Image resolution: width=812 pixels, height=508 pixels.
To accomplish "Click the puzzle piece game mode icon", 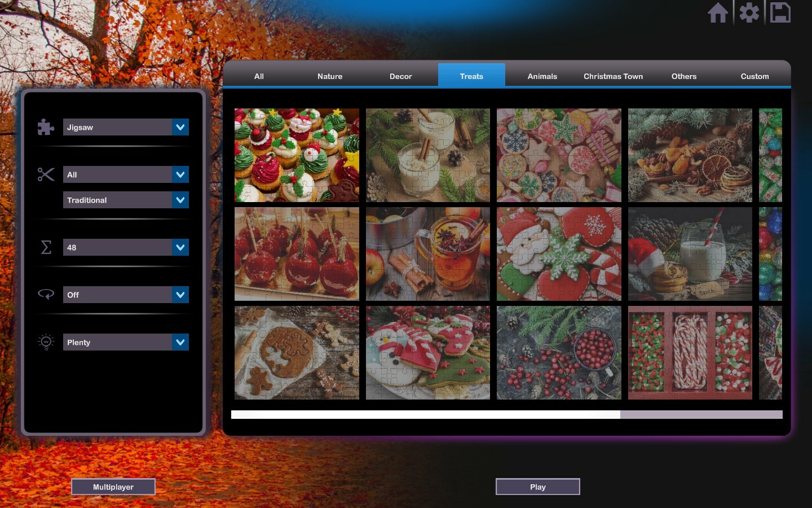I will tap(46, 127).
